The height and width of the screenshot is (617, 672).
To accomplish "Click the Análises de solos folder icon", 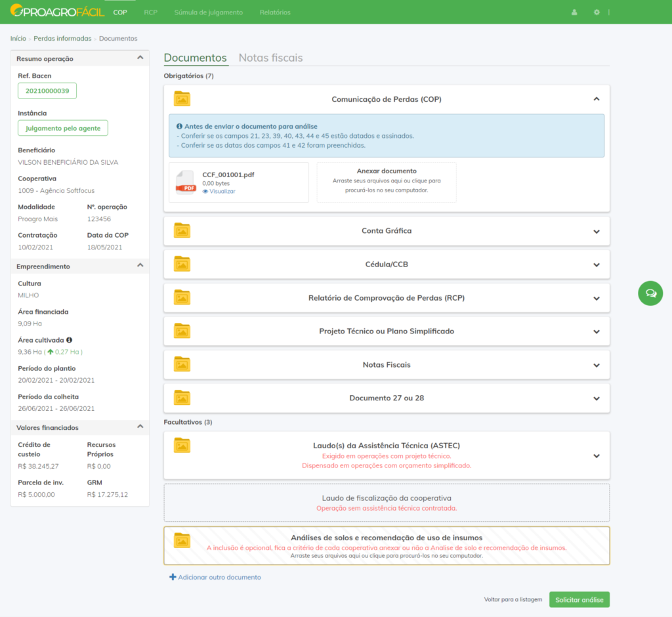I will coord(182,541).
